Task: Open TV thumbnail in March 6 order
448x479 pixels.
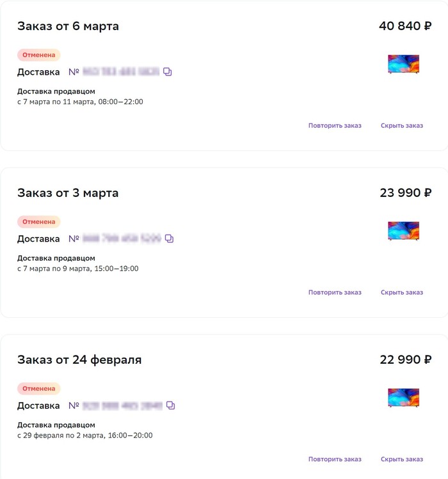Action: (x=403, y=64)
